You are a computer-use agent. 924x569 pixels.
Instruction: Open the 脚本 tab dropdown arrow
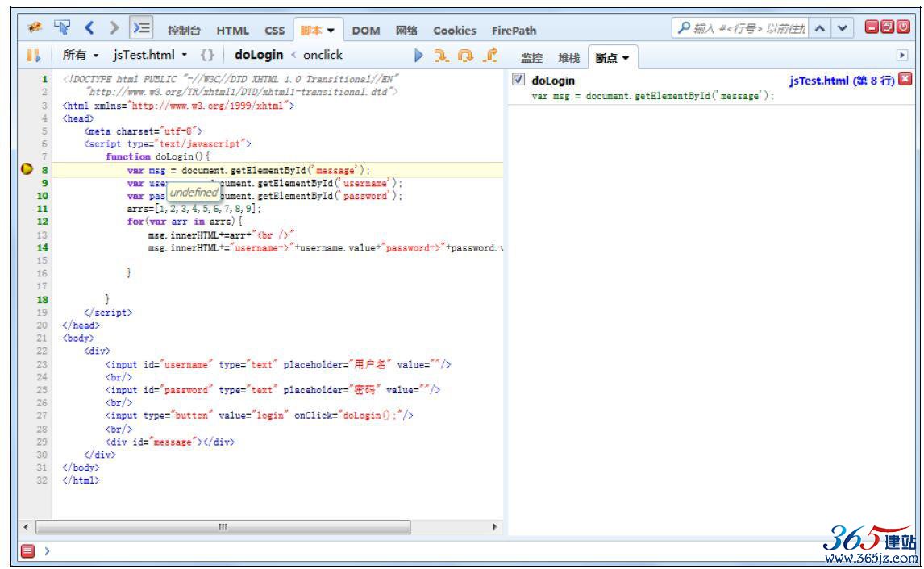[331, 31]
